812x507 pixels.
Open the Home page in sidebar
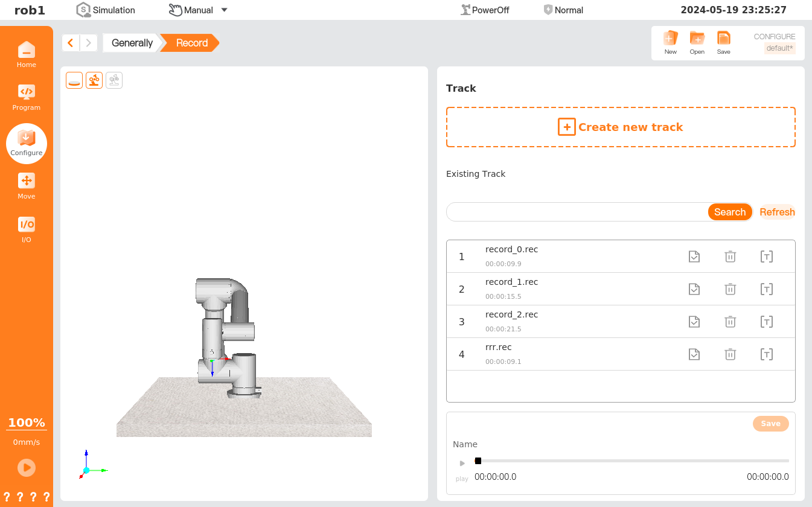coord(26,54)
